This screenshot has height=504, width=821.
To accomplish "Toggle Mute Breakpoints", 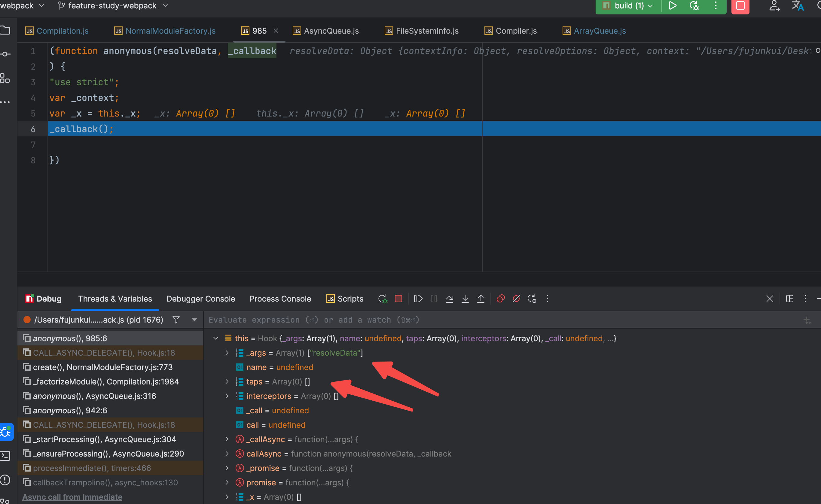I will 516,299.
